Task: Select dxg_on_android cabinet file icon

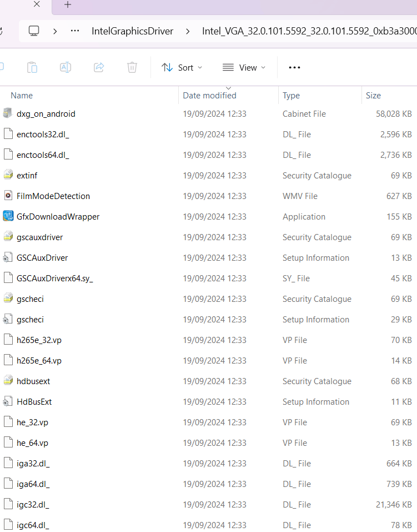Action: click(x=8, y=113)
